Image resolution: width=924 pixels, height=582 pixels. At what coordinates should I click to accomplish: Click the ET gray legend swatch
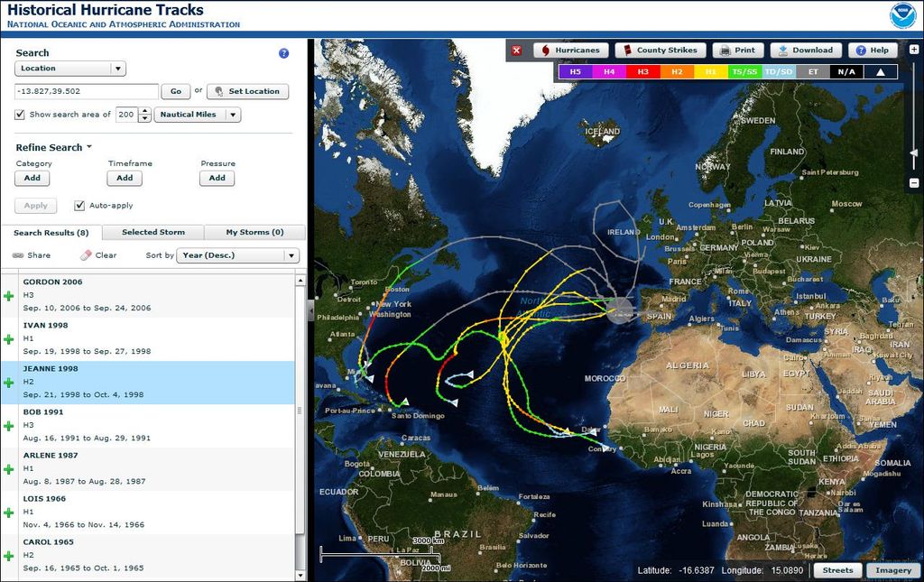pos(813,72)
